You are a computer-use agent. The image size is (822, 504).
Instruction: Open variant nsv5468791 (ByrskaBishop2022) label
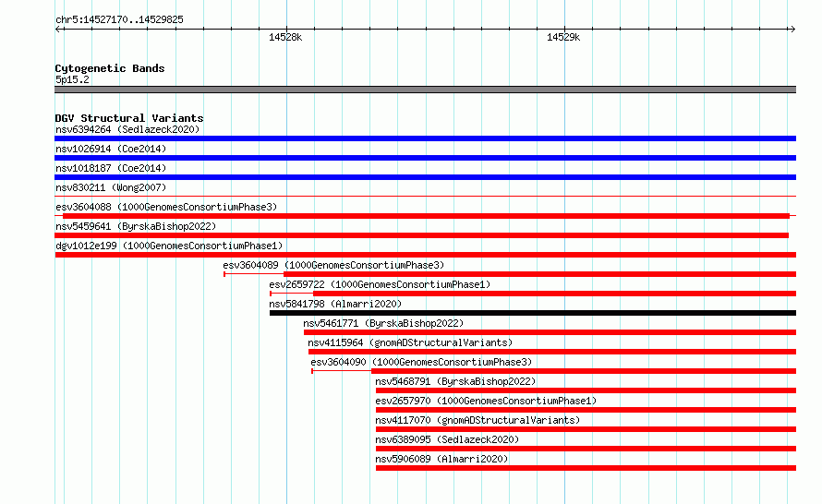[x=455, y=381]
